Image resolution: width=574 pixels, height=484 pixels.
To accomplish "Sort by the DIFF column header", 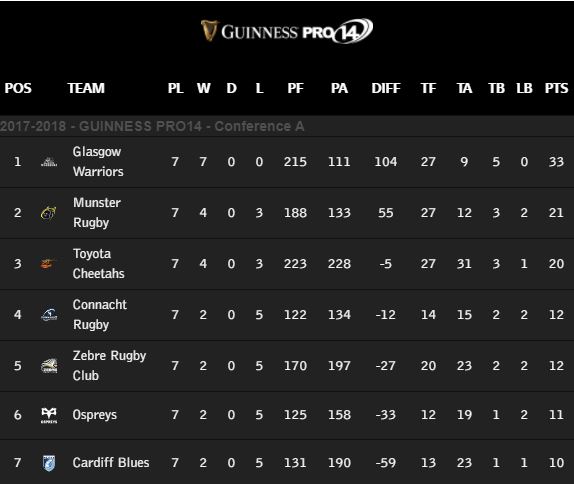I will pos(386,88).
